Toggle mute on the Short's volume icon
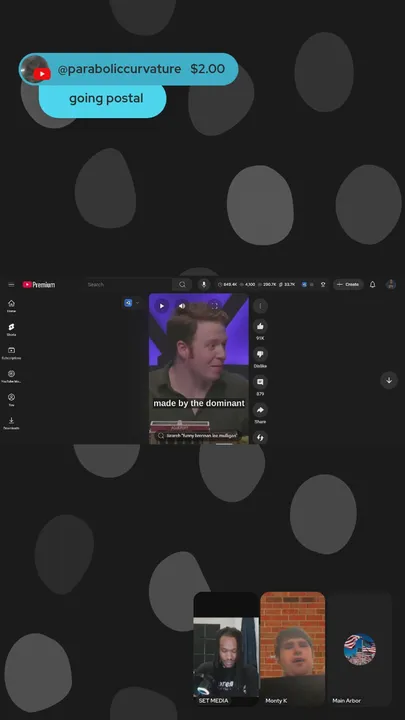 pyautogui.click(x=182, y=306)
